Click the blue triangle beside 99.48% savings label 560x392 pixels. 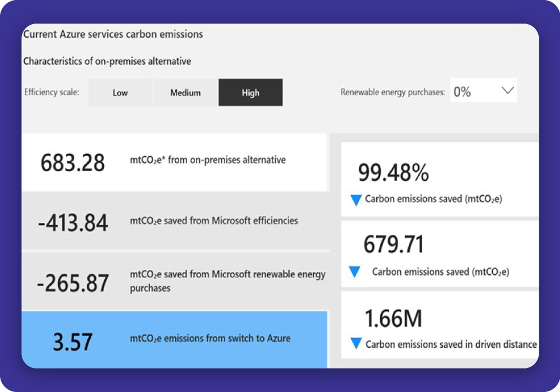point(356,200)
